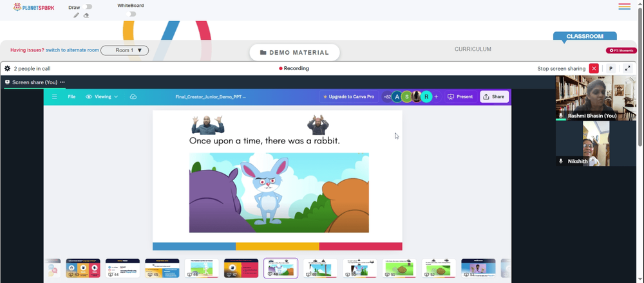This screenshot has width=644, height=283.
Task: Open the Canva File menu
Action: (71, 96)
